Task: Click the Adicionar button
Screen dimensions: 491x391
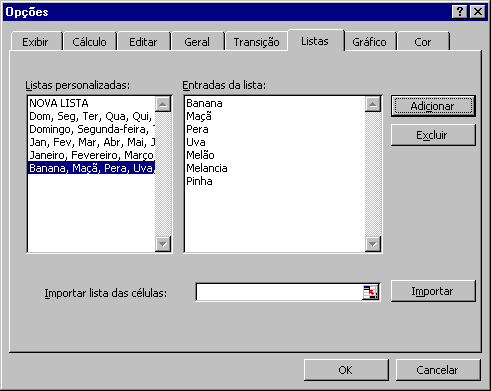Action: click(433, 106)
